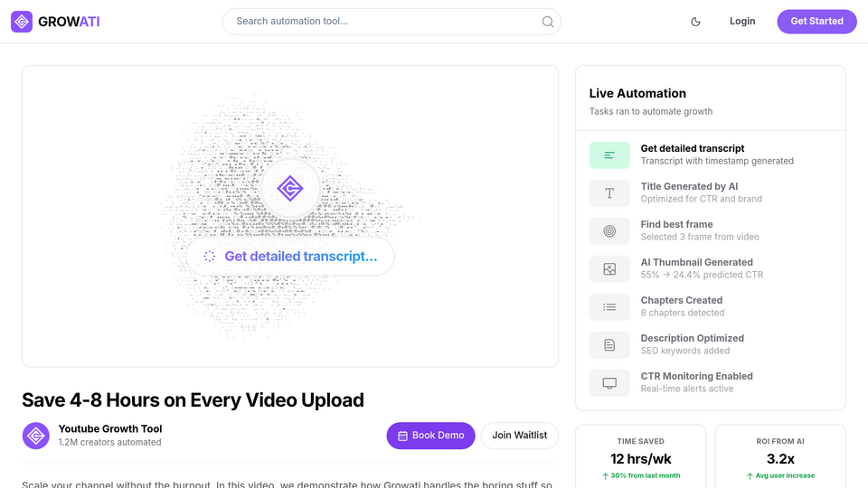The height and width of the screenshot is (488, 868).
Task: Select the AI Thumbnail image icon
Action: pyautogui.click(x=609, y=269)
